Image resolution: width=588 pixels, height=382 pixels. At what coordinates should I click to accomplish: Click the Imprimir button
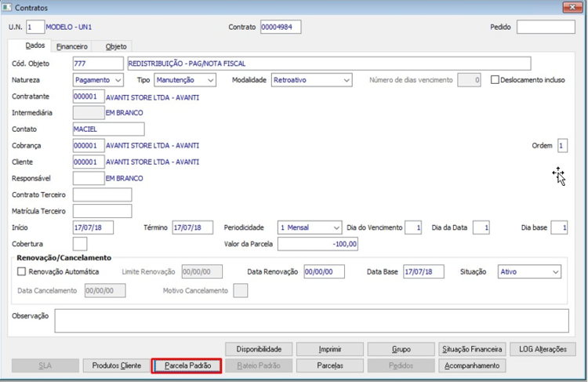click(330, 349)
